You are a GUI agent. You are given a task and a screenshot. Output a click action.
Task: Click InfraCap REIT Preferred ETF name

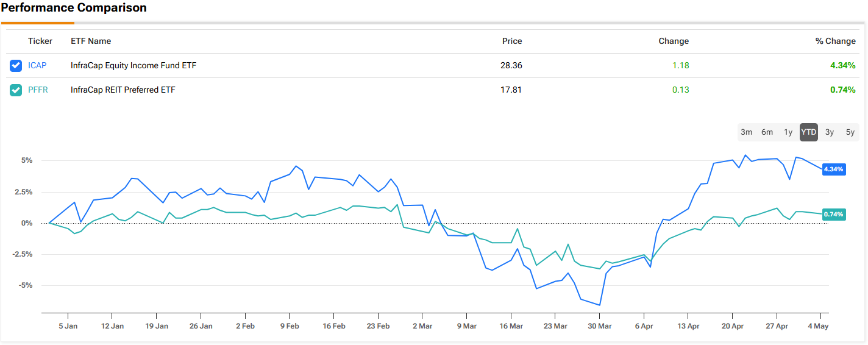coord(123,90)
